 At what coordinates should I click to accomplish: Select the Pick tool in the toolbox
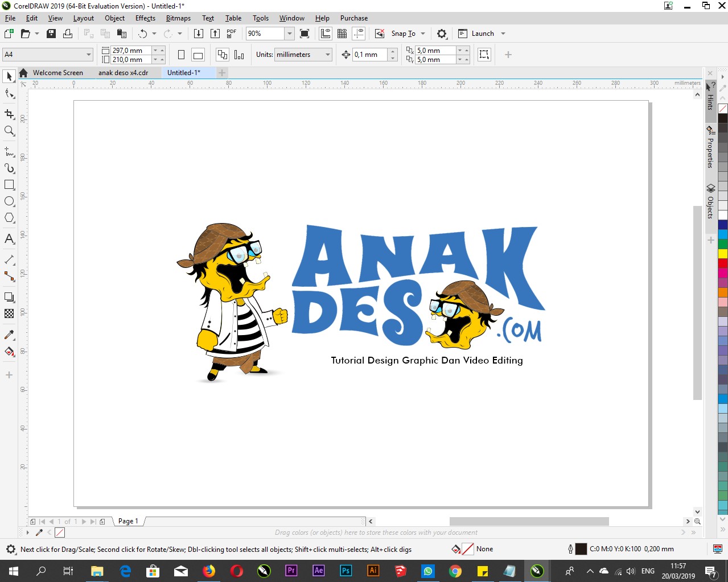[x=9, y=76]
